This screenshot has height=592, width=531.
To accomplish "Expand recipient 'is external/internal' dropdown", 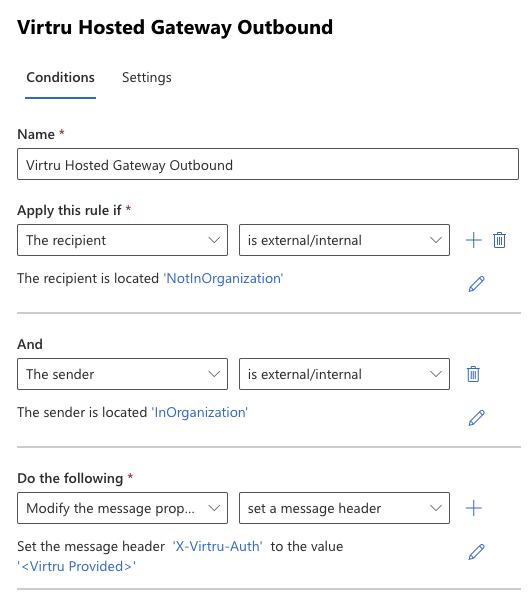I will pyautogui.click(x=344, y=240).
